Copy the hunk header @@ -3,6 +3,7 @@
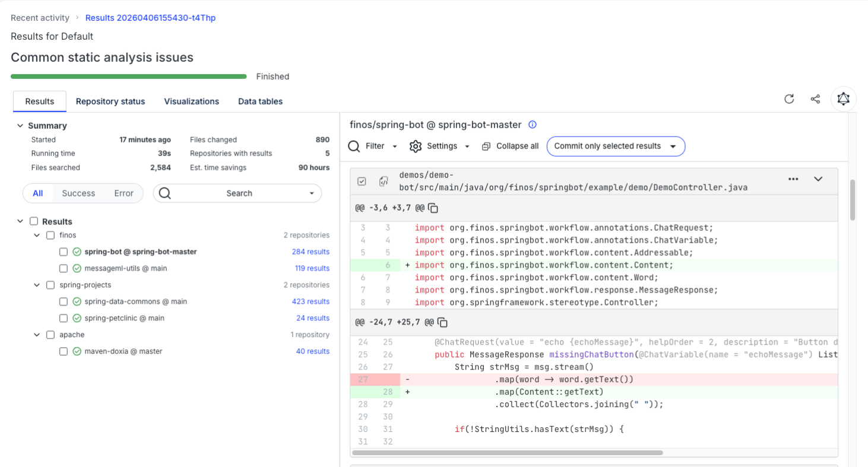868x467 pixels. [433, 208]
